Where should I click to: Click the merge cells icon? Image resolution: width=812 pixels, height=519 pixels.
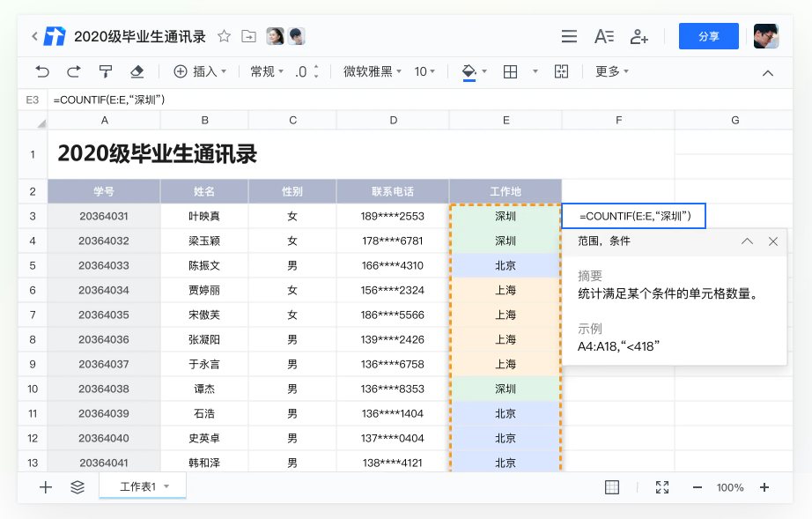[x=561, y=71]
